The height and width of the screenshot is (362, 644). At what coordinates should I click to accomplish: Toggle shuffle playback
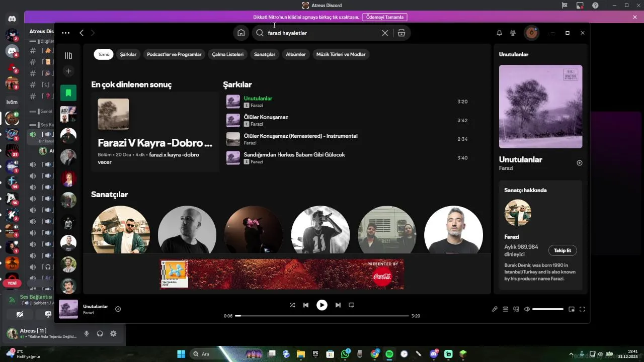click(x=292, y=305)
